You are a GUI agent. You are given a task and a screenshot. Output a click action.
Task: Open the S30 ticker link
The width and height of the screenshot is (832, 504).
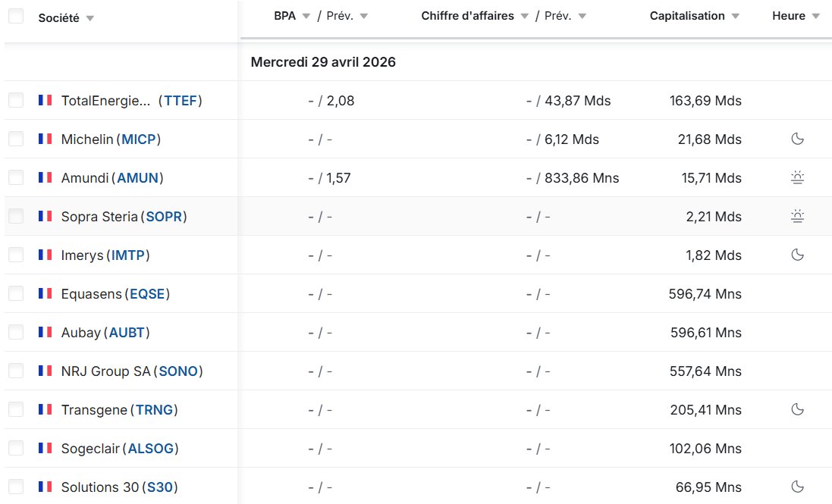tap(160, 487)
